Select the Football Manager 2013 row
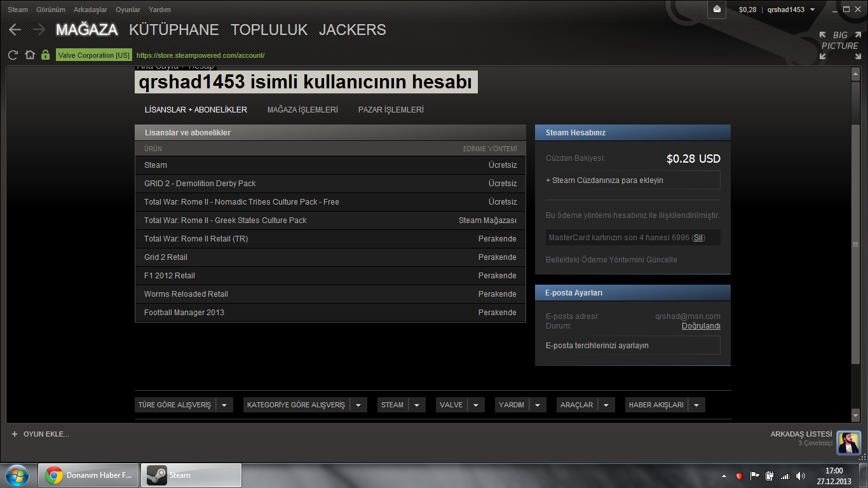Viewport: 868px width, 488px height. tap(330, 313)
